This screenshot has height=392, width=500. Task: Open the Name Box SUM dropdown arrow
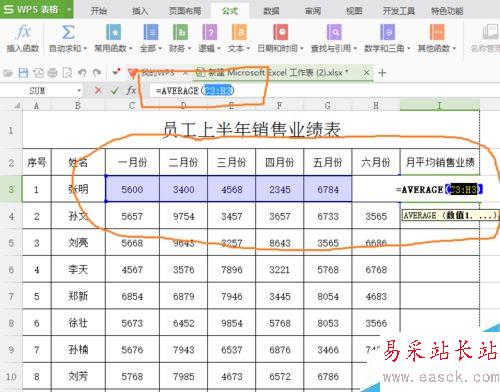[x=79, y=90]
